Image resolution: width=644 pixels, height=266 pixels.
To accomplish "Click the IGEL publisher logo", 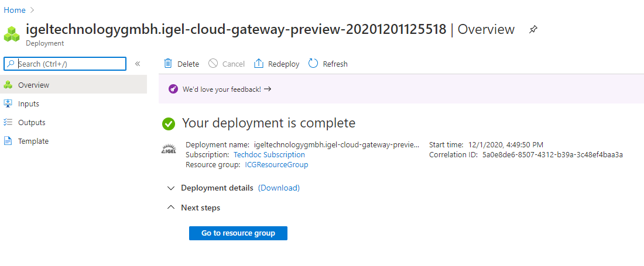I will coord(168,150).
